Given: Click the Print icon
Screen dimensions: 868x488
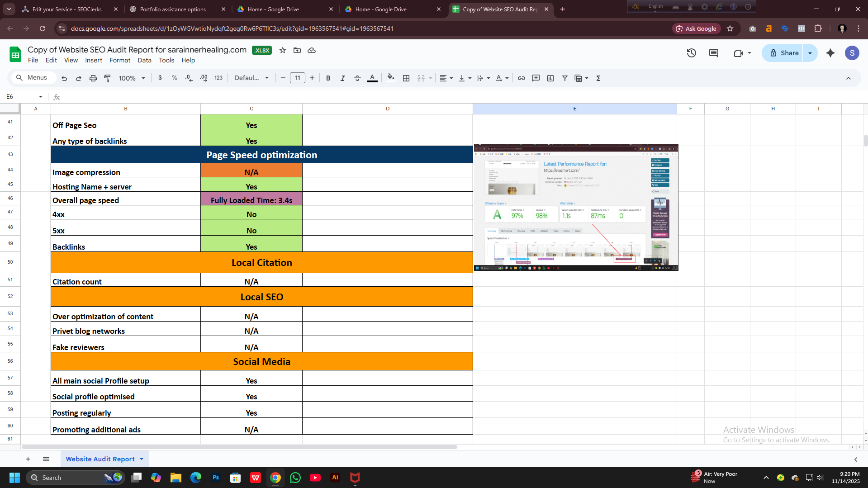Looking at the screenshot, I should (x=93, y=78).
